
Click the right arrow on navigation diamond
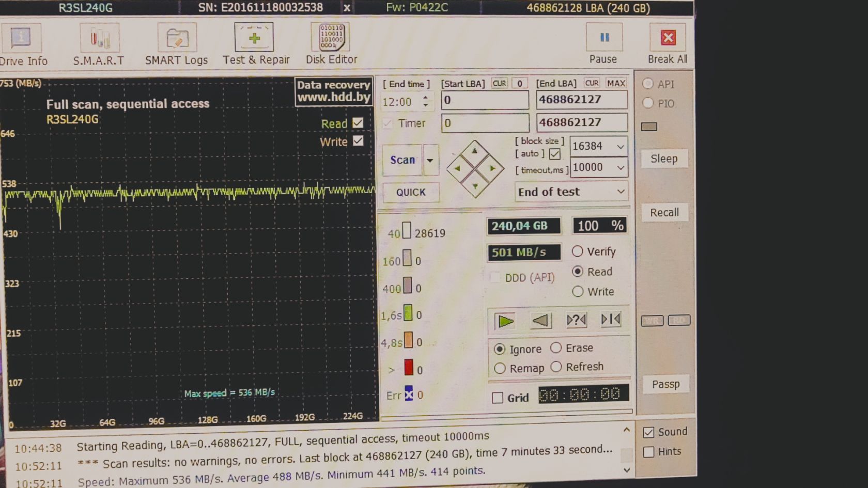point(492,168)
